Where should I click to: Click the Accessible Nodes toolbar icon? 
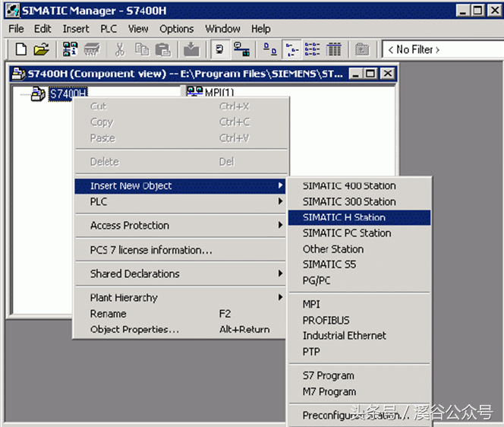(x=71, y=49)
